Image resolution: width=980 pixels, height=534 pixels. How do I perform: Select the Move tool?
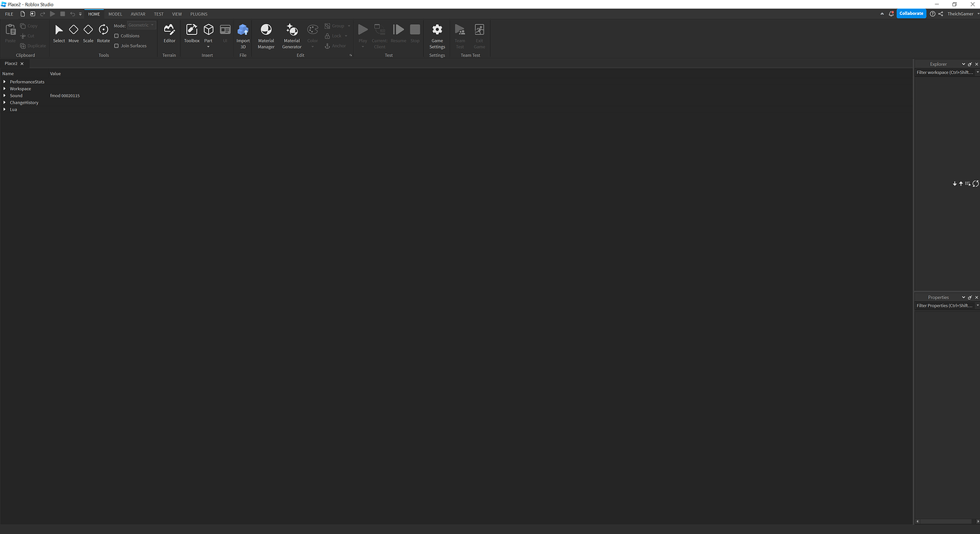coord(74,33)
